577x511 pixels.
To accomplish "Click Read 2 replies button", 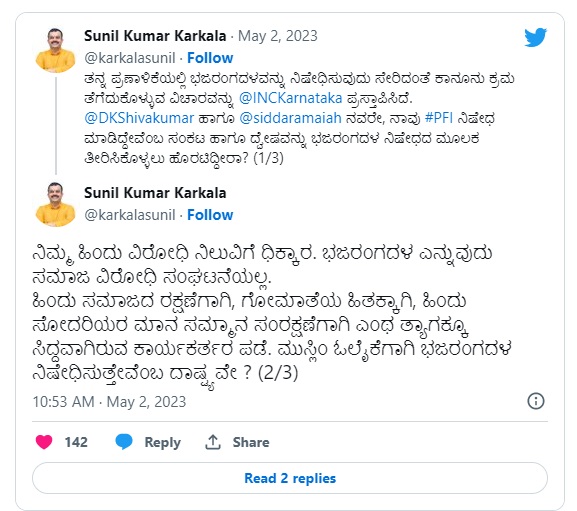I will pyautogui.click(x=290, y=478).
